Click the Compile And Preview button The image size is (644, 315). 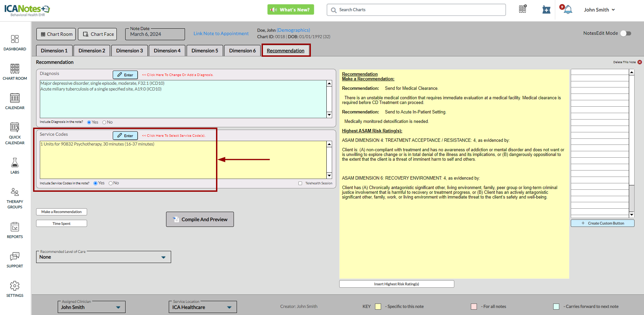click(200, 219)
